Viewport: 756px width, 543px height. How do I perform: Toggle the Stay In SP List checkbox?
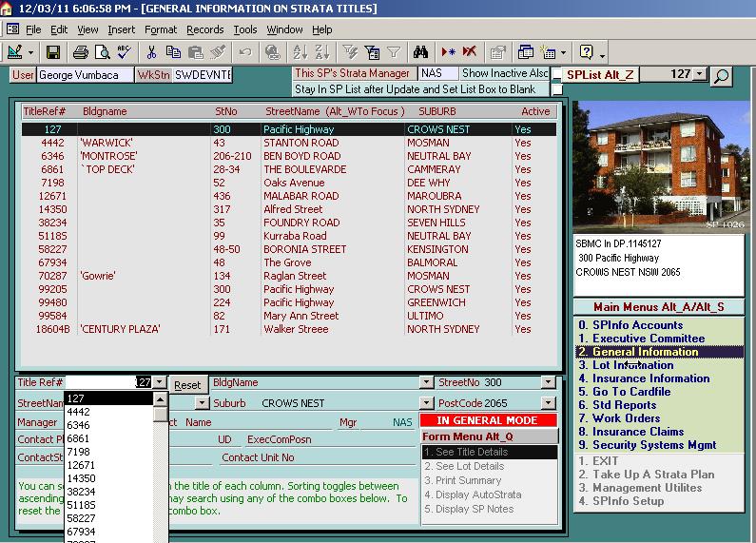coord(557,89)
